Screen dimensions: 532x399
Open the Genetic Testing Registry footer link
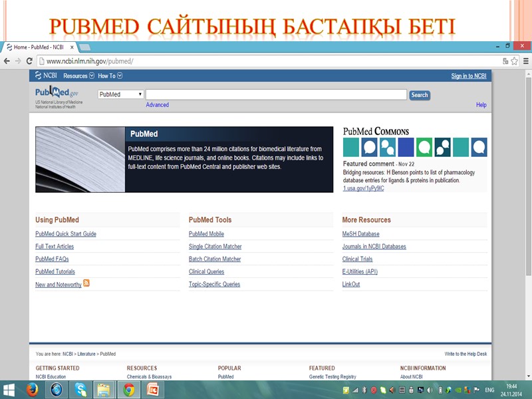tap(332, 376)
